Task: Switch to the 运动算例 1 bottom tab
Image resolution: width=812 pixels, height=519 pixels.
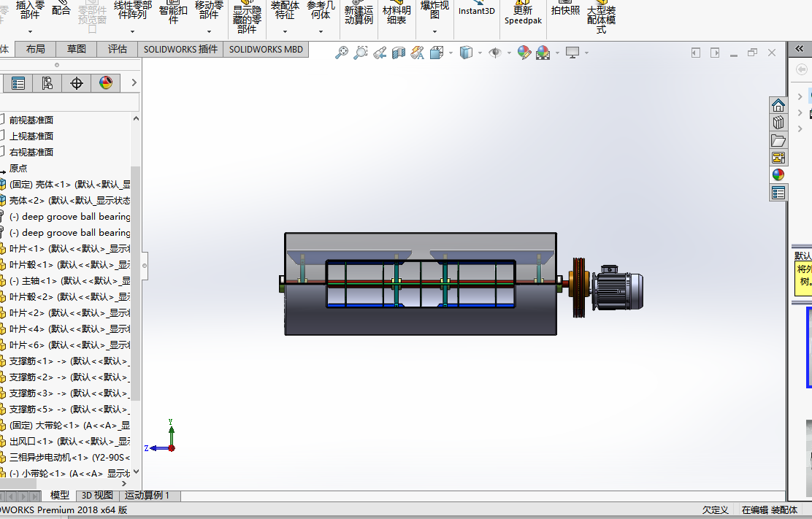Action: click(147, 495)
